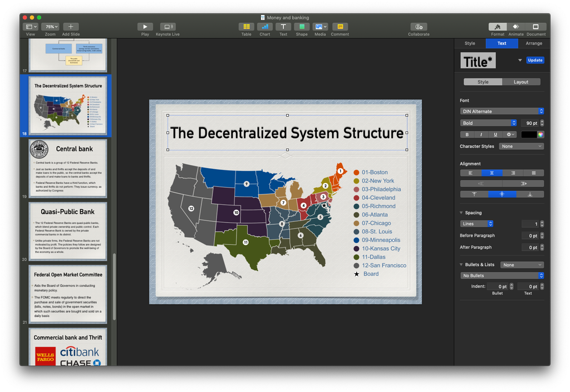Screen dimensions: 570x392
Task: Toggle underline text style
Action: click(x=495, y=135)
